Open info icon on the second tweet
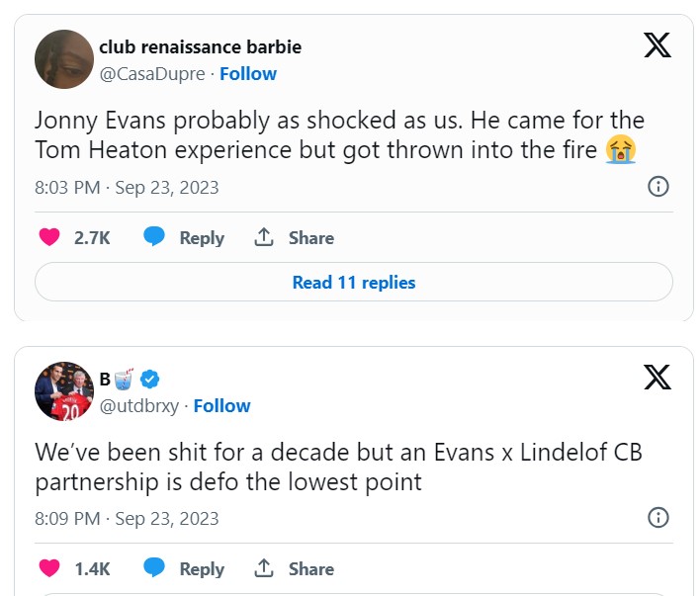 tap(657, 517)
